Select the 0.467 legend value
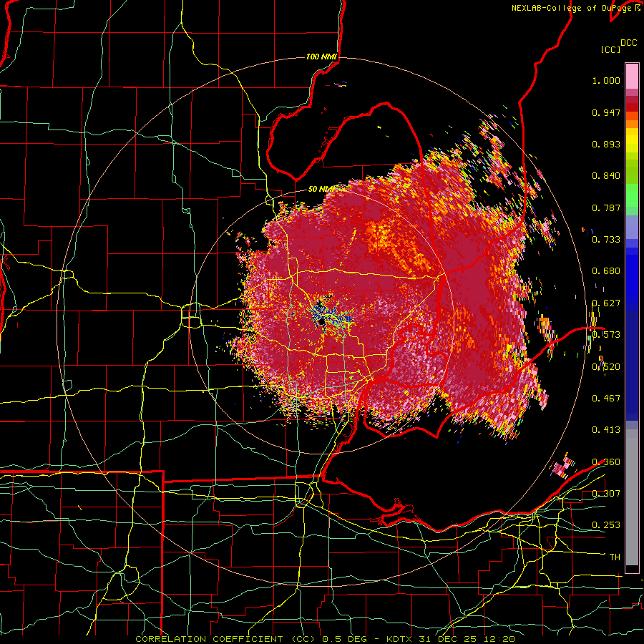The width and height of the screenshot is (644, 644). (x=606, y=398)
